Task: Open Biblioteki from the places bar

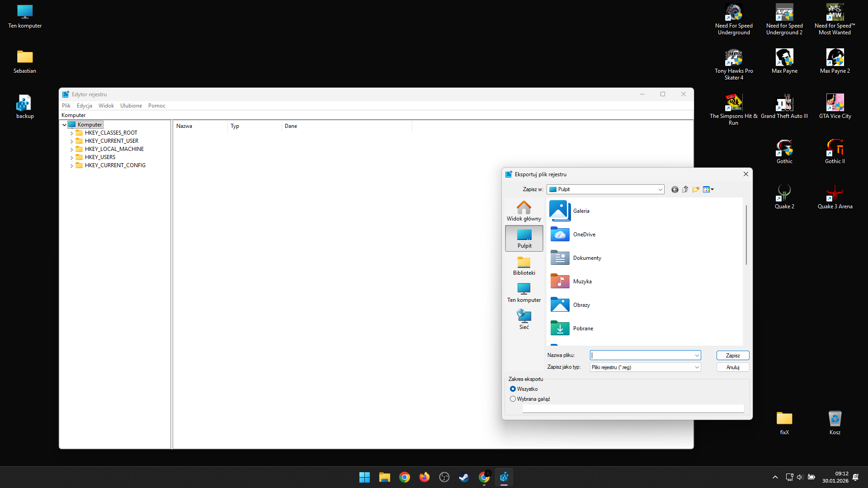Action: click(524, 266)
